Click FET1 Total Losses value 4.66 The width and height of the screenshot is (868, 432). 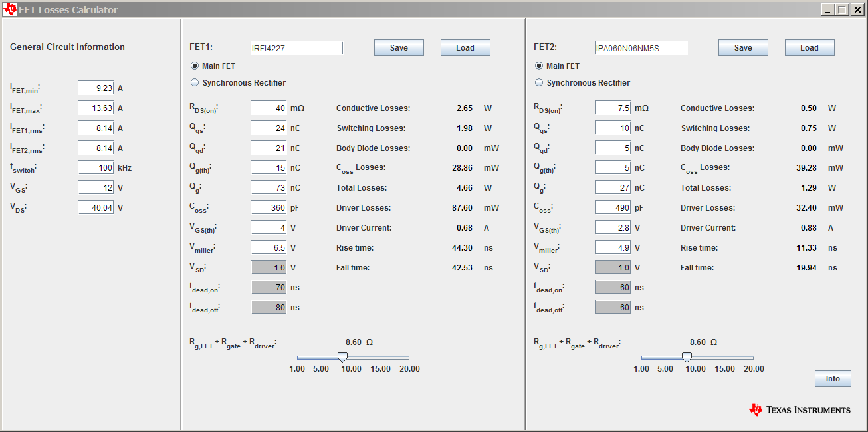(x=465, y=188)
